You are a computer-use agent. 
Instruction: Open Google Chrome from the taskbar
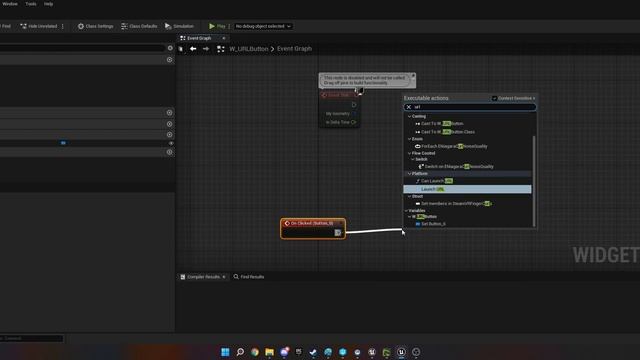point(255,352)
